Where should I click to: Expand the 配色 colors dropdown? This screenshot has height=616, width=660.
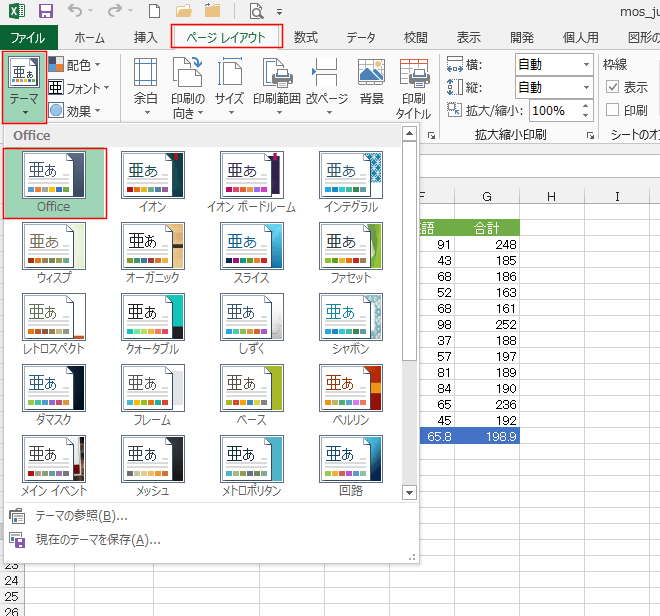point(77,65)
